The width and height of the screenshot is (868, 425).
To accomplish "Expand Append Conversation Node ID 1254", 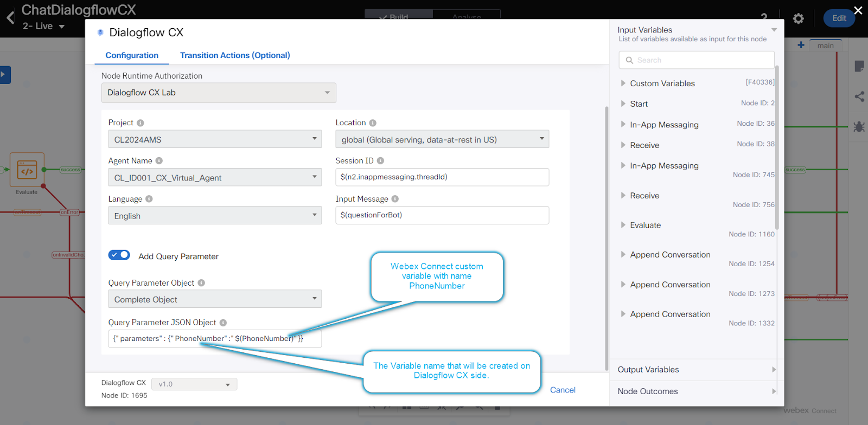I will coord(623,254).
